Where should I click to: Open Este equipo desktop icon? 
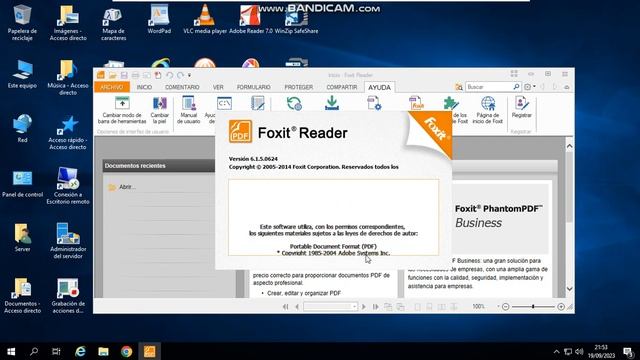pos(22,75)
